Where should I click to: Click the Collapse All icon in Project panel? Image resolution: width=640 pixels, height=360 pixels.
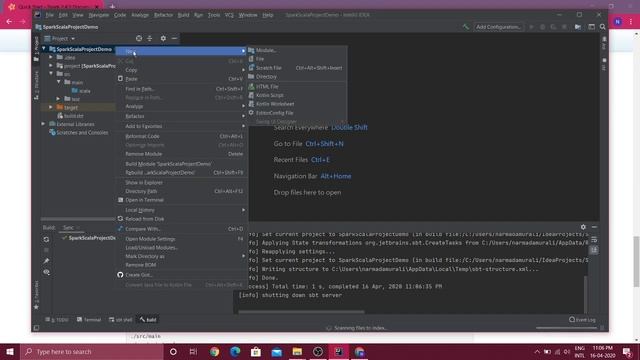[x=150, y=38]
